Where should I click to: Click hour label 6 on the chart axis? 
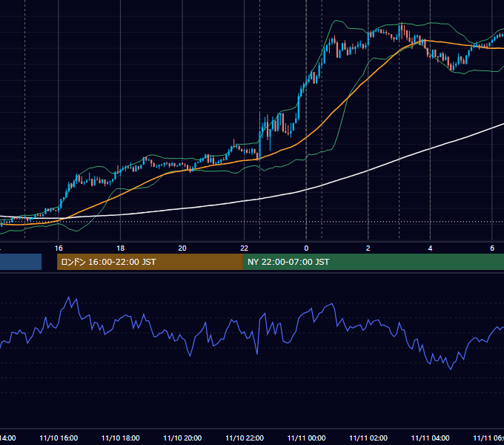pos(492,248)
